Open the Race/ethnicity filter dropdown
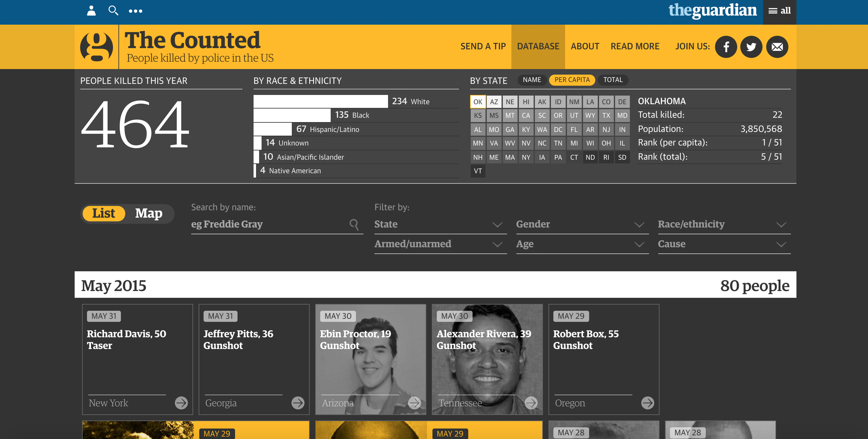 (x=724, y=224)
